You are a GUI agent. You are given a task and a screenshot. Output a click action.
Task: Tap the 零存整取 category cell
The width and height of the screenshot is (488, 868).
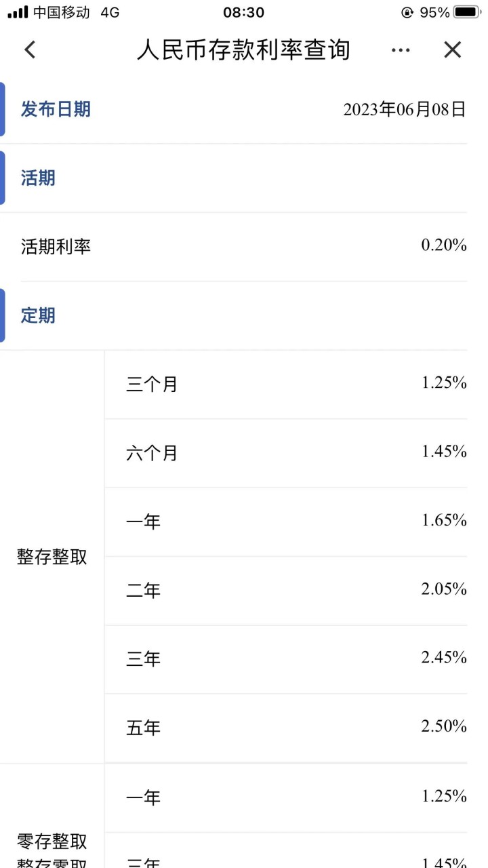click(52, 842)
